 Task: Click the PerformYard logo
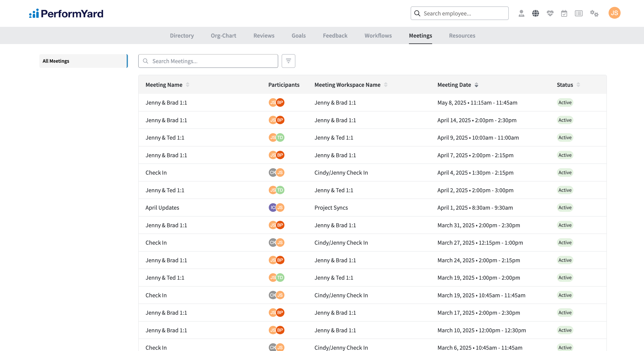coord(66,14)
